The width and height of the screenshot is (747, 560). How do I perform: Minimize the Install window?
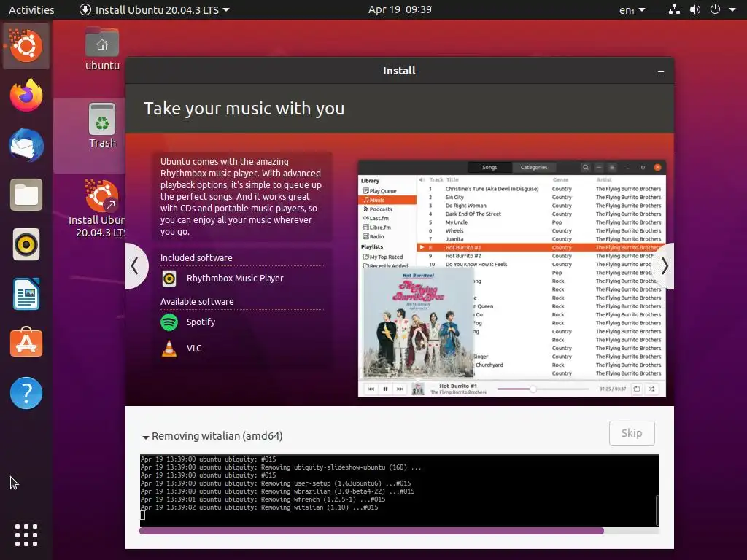(661, 71)
